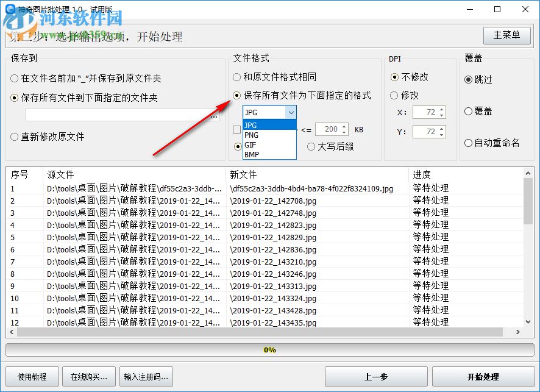
Task: Choose BMP from format list
Action: [x=269, y=154]
